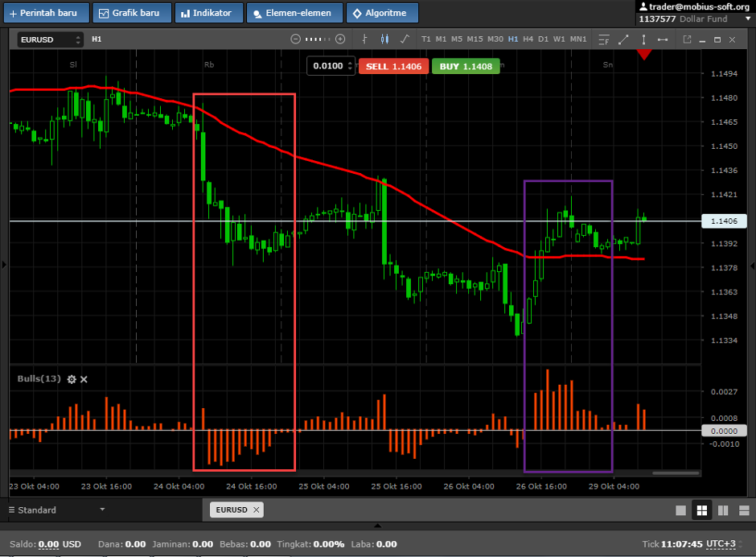
Task: Select the MN1 timeframe
Action: 578,39
